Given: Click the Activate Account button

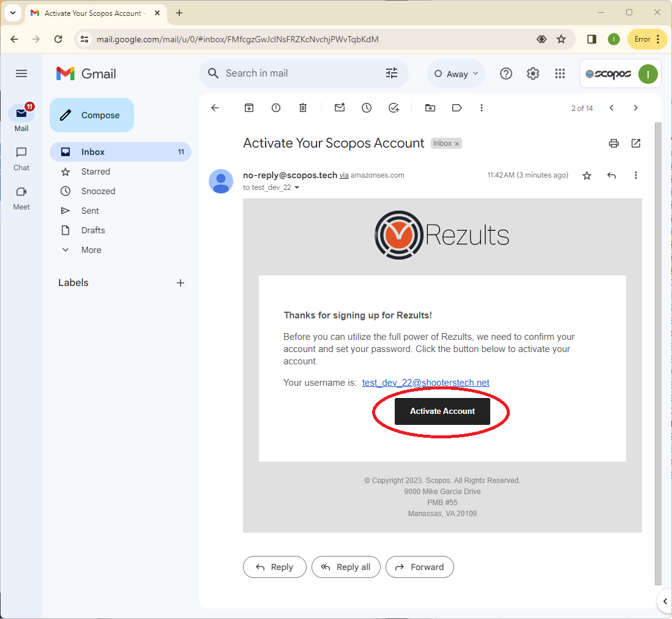Looking at the screenshot, I should click(442, 411).
